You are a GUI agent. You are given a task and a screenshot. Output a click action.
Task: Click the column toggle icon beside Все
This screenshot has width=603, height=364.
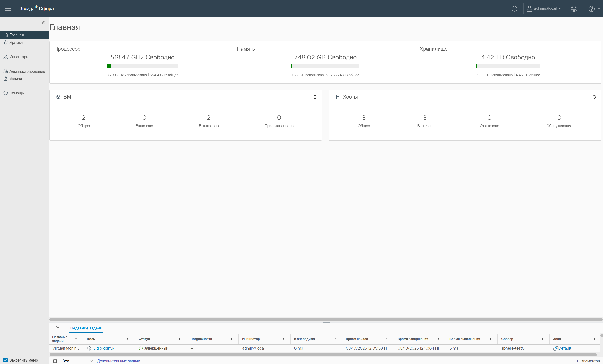click(55, 361)
